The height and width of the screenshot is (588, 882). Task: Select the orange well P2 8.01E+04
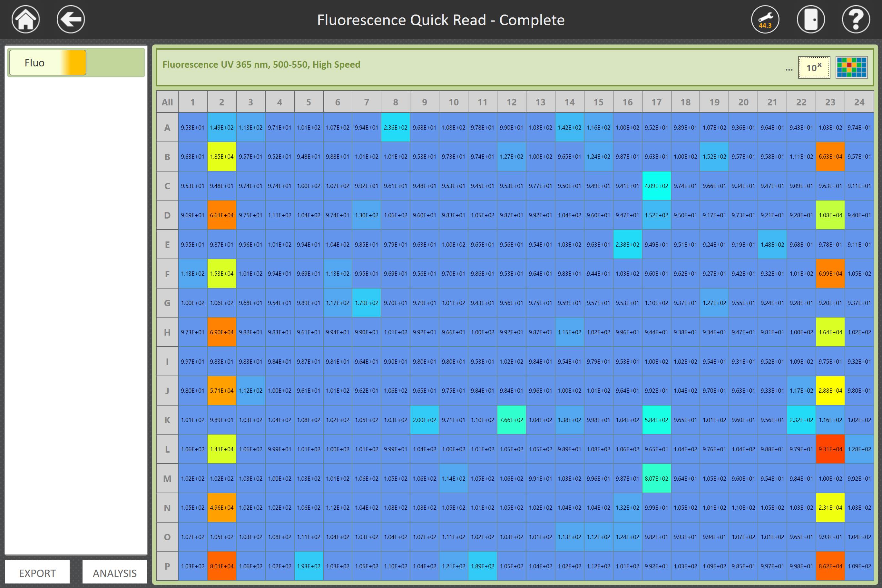pos(221,566)
